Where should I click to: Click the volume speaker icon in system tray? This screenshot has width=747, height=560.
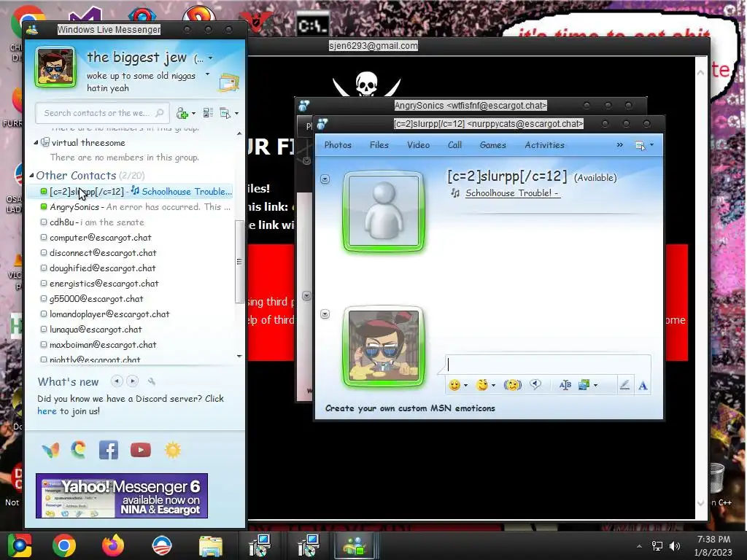click(x=675, y=546)
